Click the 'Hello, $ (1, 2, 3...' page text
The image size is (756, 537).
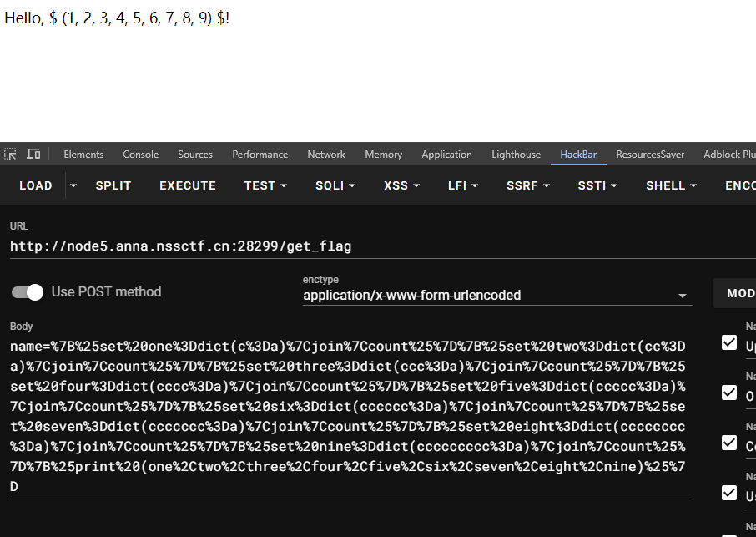tap(117, 18)
